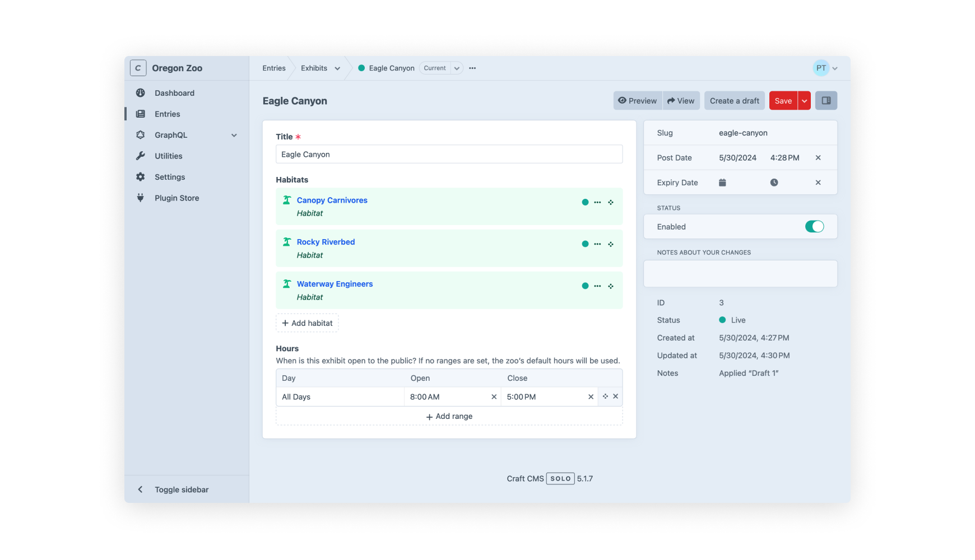This screenshot has height=560, width=975.
Task: Open the Save button dropdown
Action: point(805,100)
